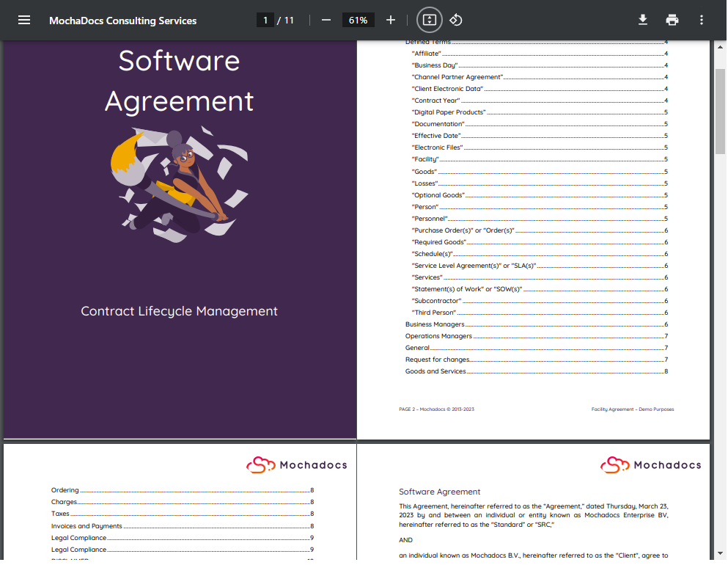Open the more options menu
This screenshot has width=728, height=565.
click(701, 20)
